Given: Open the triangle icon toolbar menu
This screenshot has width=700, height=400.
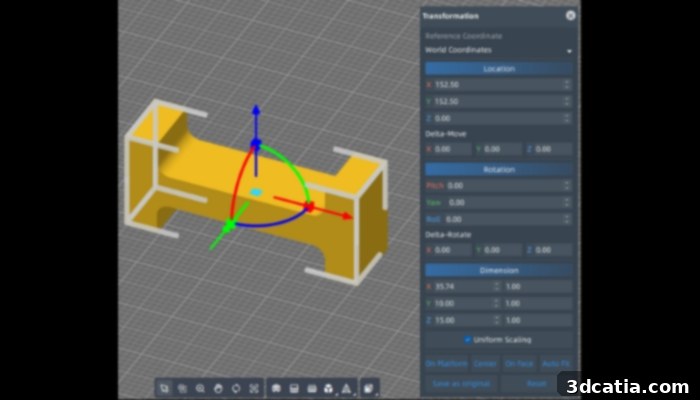Looking at the screenshot, I should tap(346, 388).
